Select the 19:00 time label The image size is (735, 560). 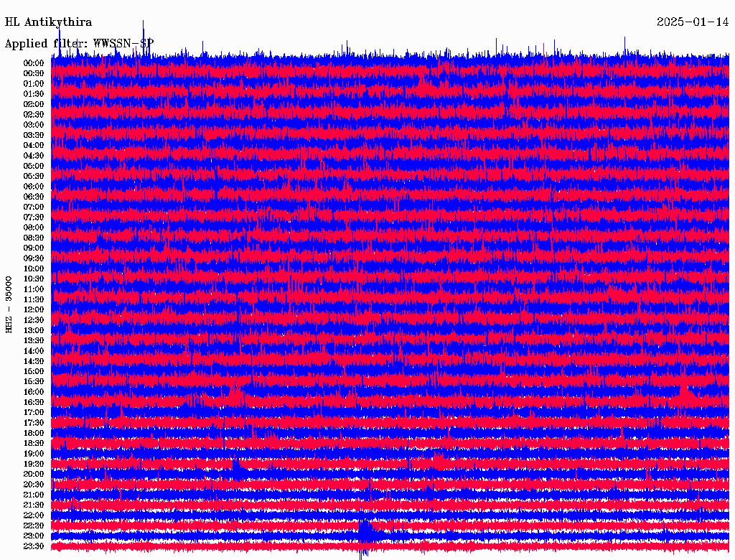coord(34,454)
